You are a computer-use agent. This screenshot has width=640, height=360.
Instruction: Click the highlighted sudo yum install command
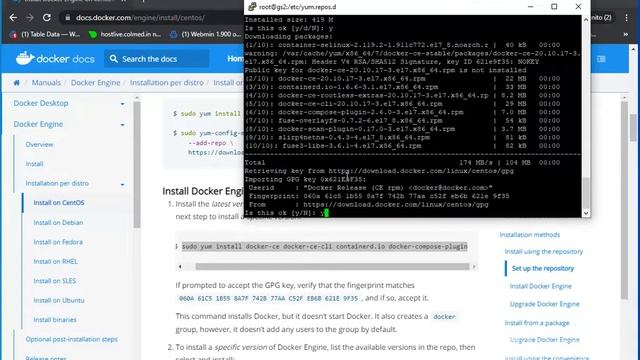click(x=324, y=246)
